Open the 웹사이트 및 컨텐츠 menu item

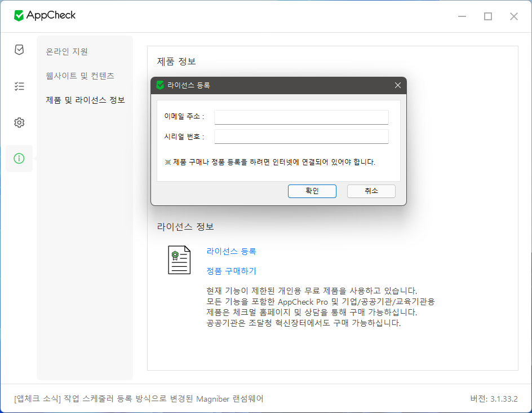pyautogui.click(x=80, y=76)
